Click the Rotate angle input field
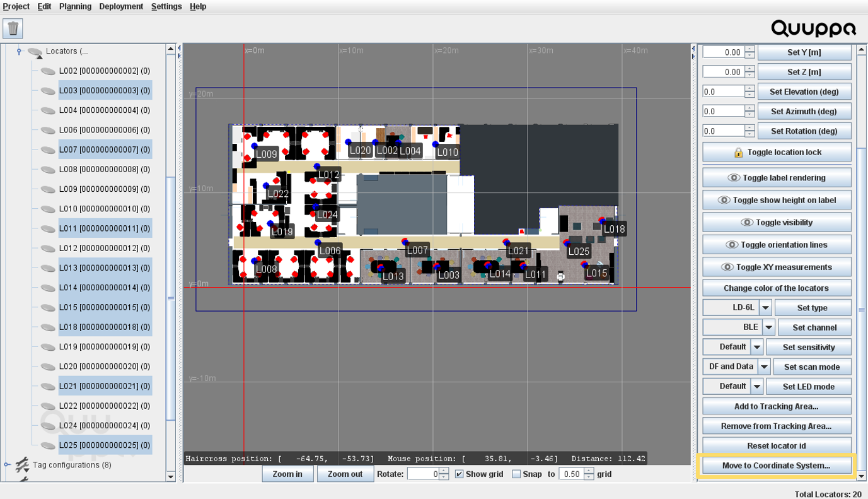Viewport: 868px width, 499px height. (x=423, y=474)
